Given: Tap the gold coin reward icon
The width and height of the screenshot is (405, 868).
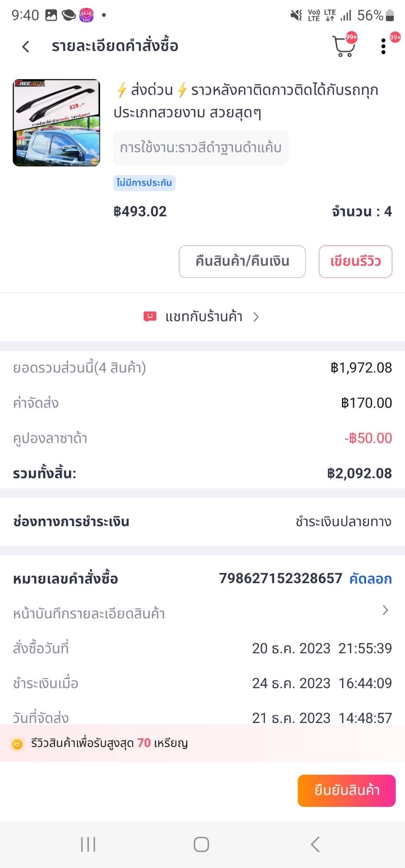Looking at the screenshot, I should click(17, 744).
